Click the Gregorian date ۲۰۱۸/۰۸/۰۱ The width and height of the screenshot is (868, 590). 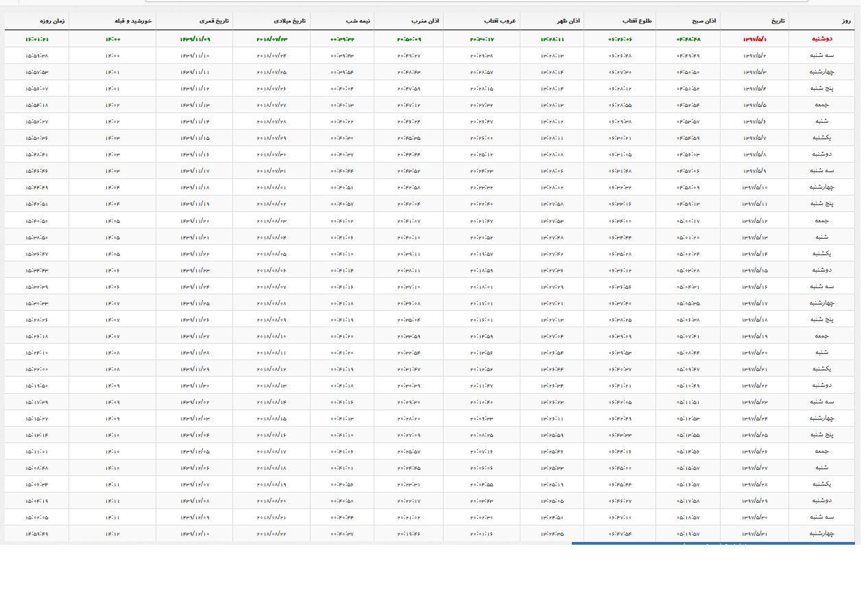(271, 187)
